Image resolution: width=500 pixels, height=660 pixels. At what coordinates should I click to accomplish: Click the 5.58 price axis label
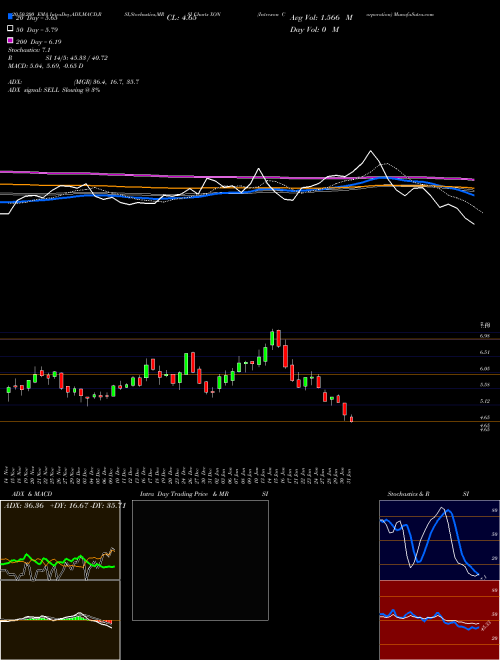(x=485, y=385)
